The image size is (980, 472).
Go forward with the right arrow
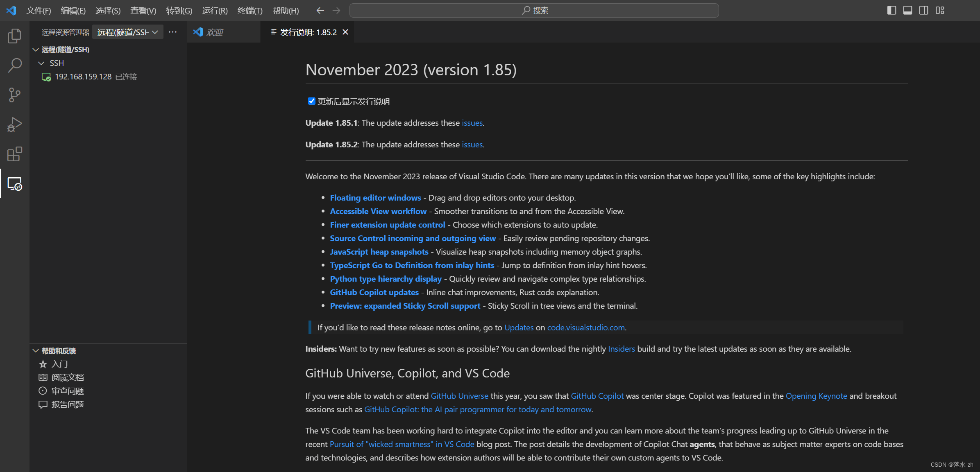[x=336, y=11]
